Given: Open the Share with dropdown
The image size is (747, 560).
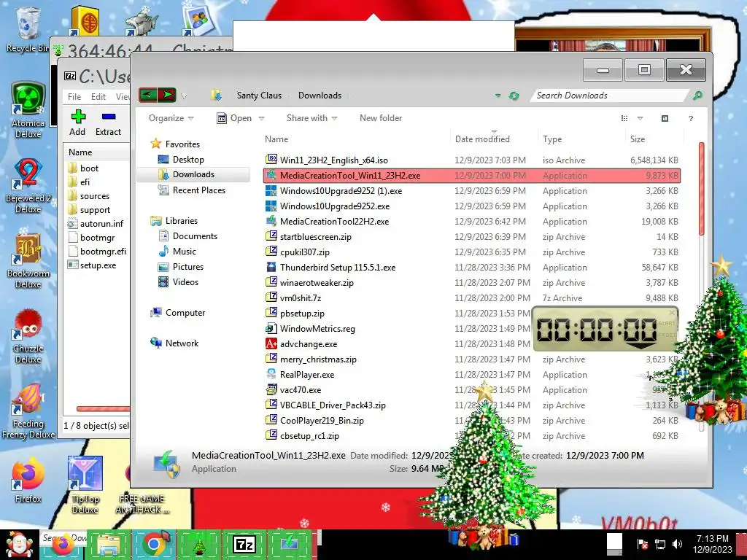Looking at the screenshot, I should click(x=311, y=118).
